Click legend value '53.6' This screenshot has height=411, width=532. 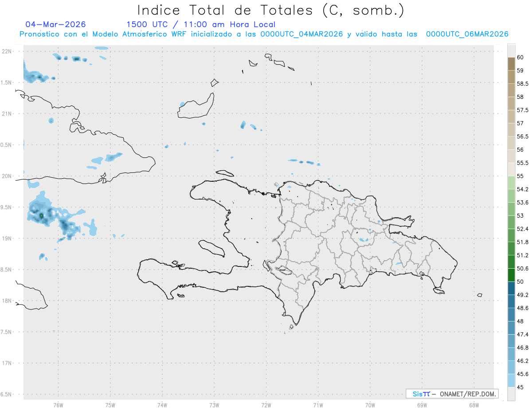coord(522,203)
